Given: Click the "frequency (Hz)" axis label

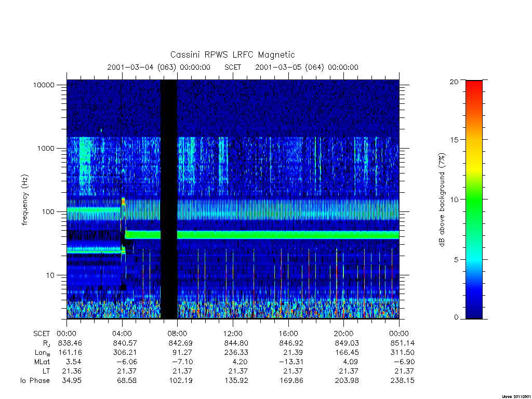Looking at the screenshot, I should pyautogui.click(x=25, y=200).
